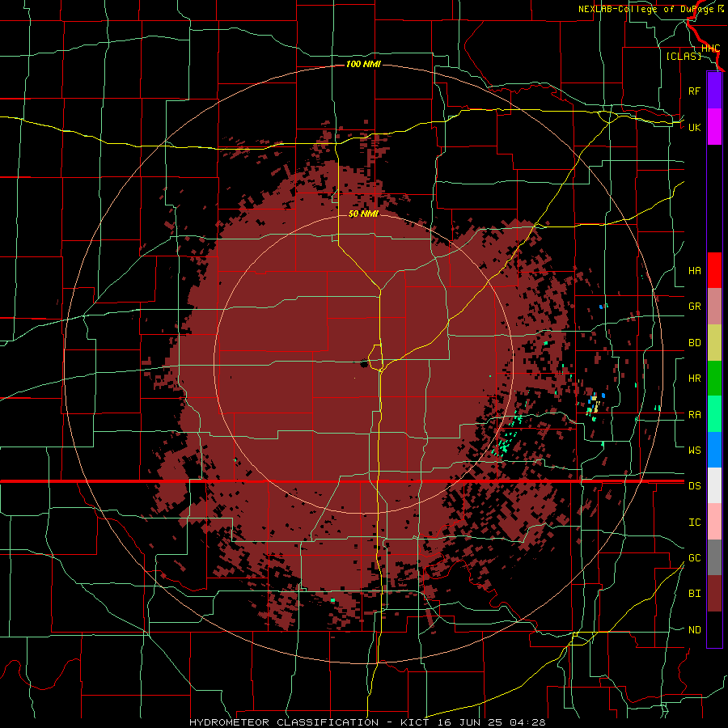Click the 'WS' legend label
Image resolution: width=728 pixels, height=728 pixels.
point(694,451)
